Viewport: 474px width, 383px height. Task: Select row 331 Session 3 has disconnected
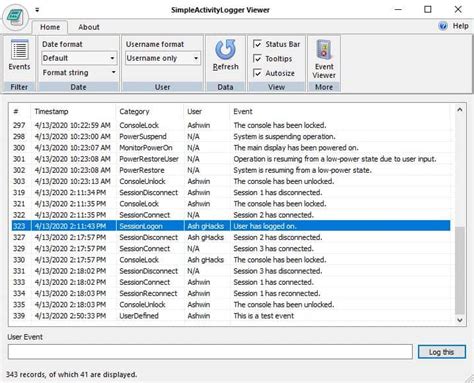click(231, 271)
